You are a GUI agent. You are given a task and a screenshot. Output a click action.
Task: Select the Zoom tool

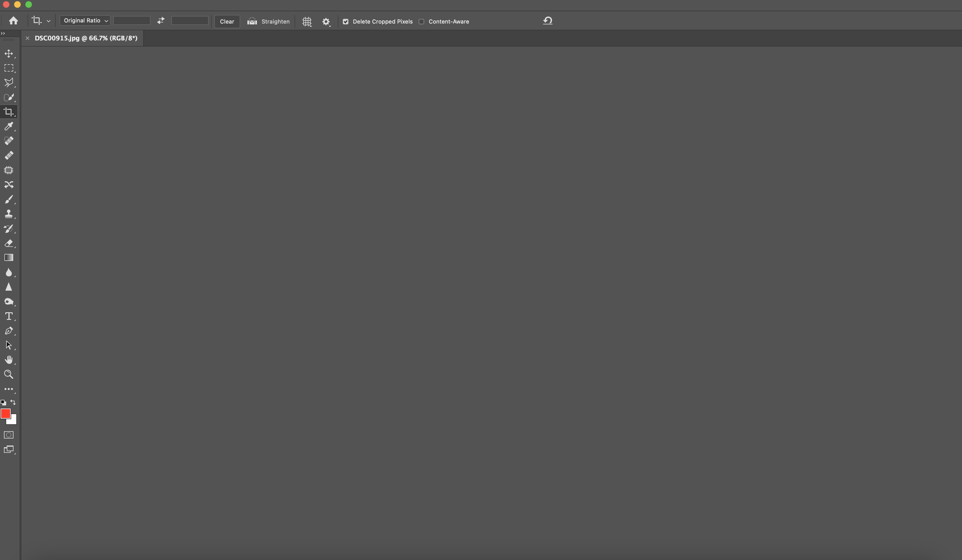(x=9, y=374)
